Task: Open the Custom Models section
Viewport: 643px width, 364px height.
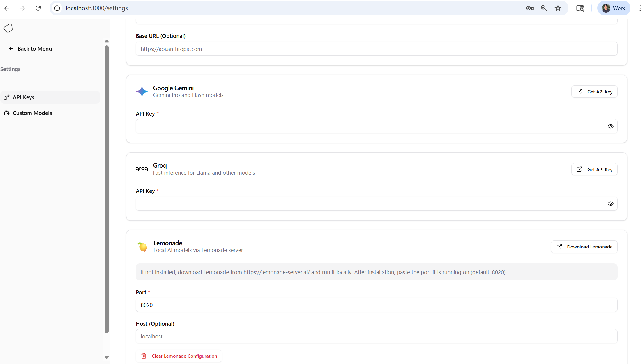Action: (x=32, y=113)
